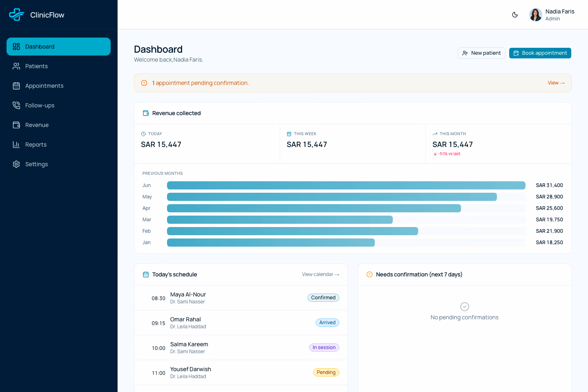
Task: Click the Confirmed status badge
Action: (x=323, y=298)
